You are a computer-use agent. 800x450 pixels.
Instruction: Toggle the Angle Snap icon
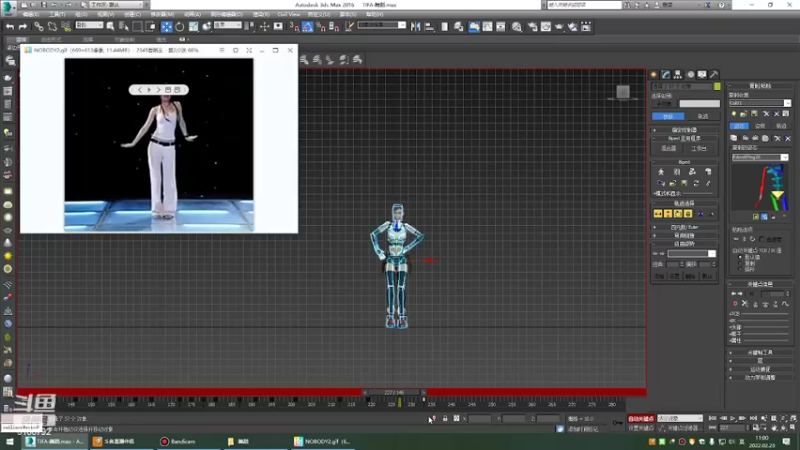[308, 27]
